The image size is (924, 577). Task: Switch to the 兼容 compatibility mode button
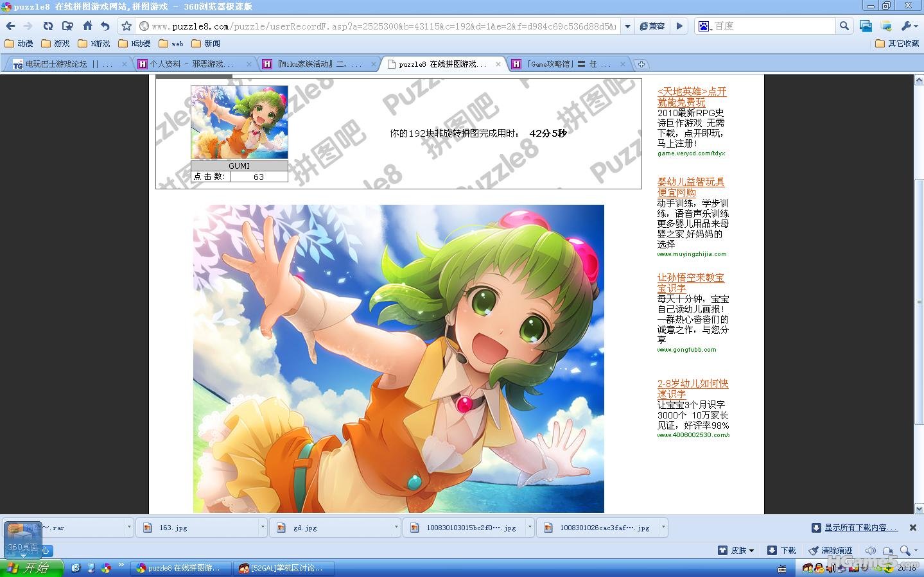(652, 26)
